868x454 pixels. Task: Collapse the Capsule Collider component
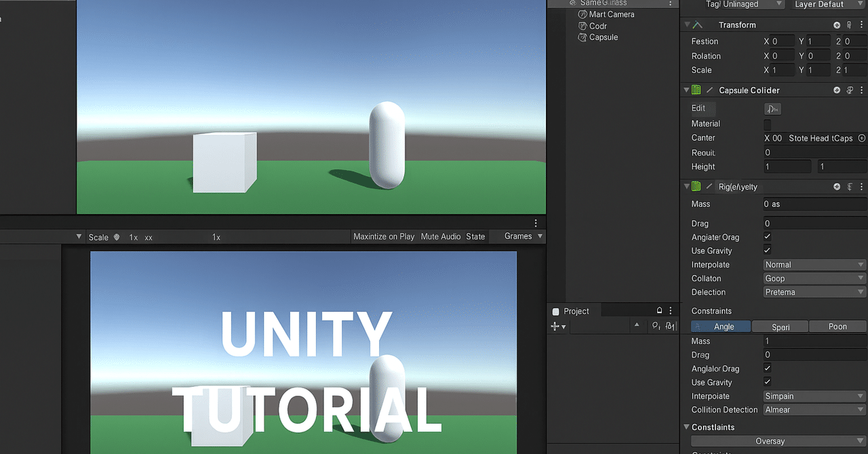(x=686, y=89)
